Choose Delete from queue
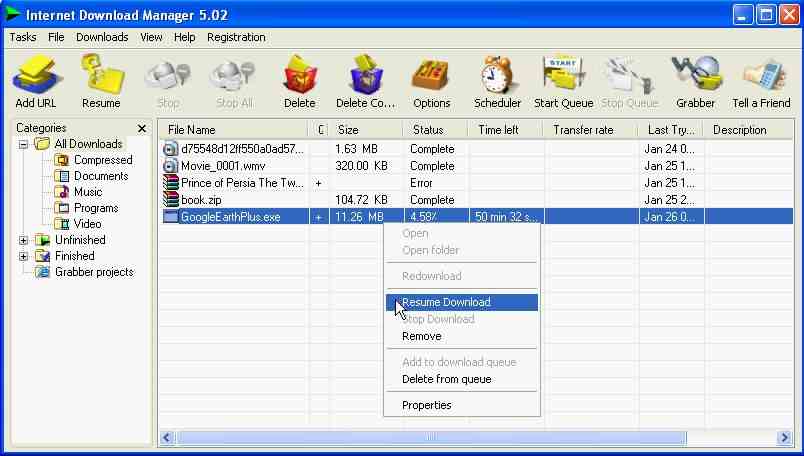The height and width of the screenshot is (456, 804). click(x=462, y=379)
